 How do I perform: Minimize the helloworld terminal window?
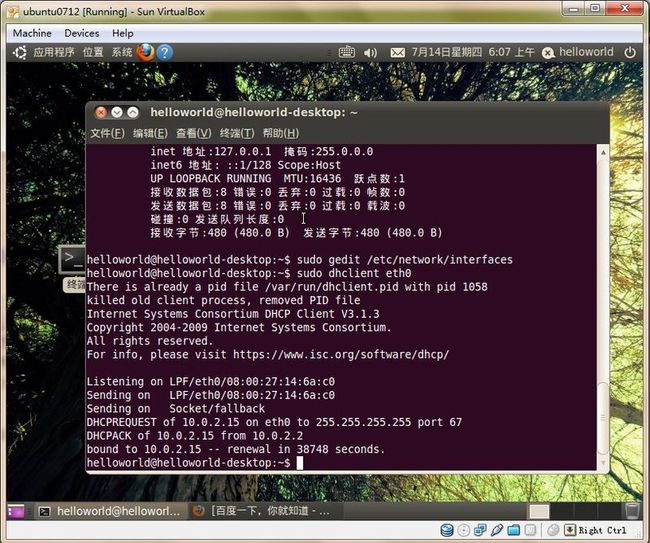tap(117, 112)
